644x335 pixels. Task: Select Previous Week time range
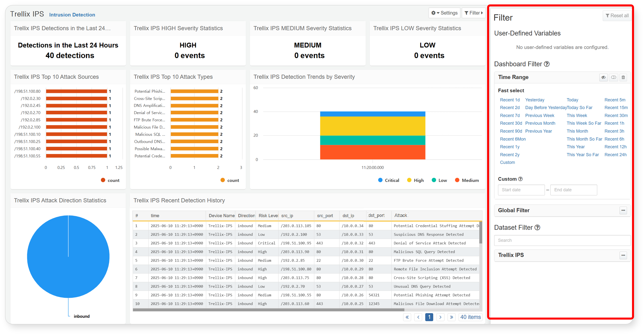(539, 115)
